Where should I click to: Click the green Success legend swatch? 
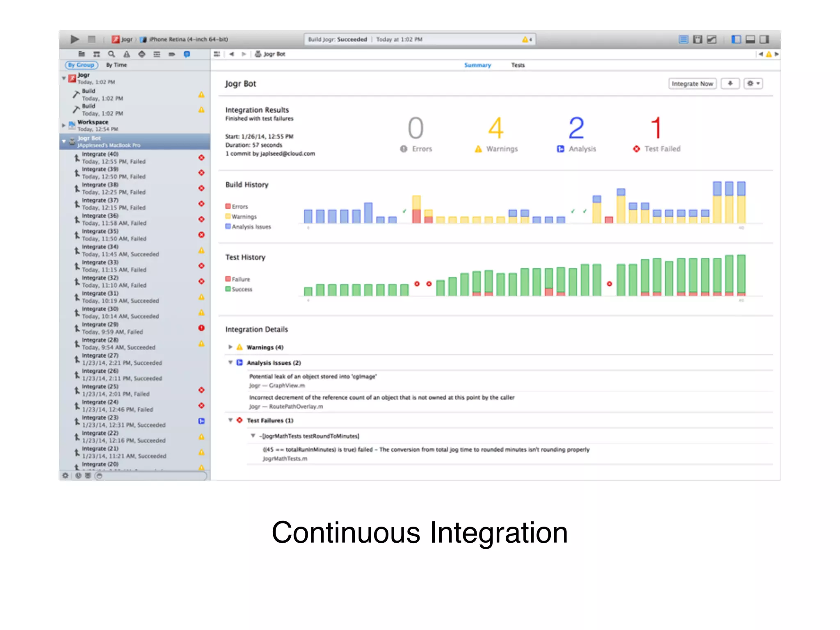228,289
